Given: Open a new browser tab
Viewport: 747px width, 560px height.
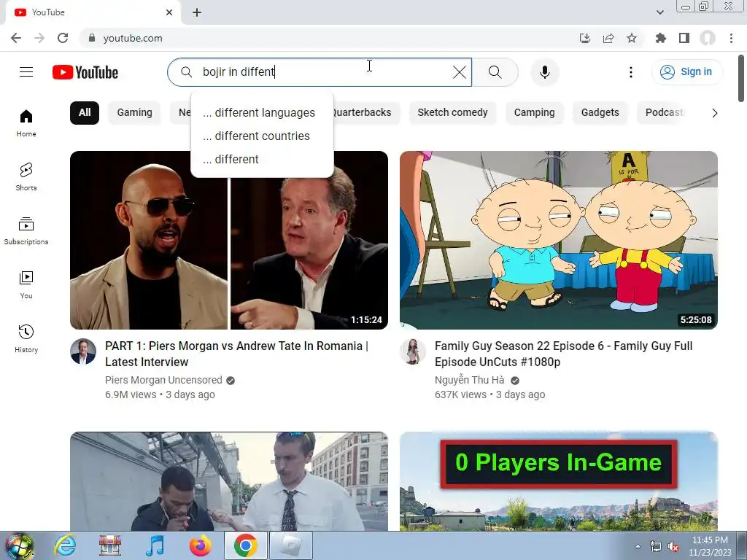Looking at the screenshot, I should tap(197, 12).
